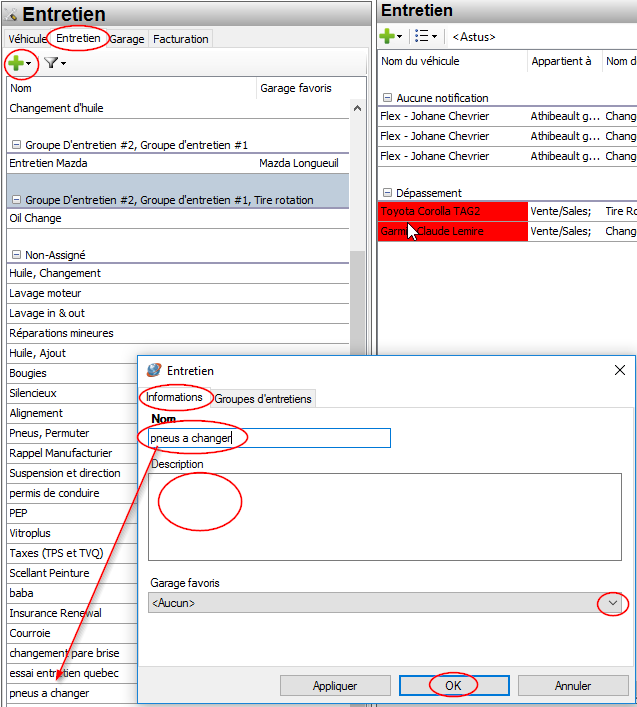Image resolution: width=637 pixels, height=707 pixels.
Task: Open the list view options icon in right panel
Action: (424, 37)
